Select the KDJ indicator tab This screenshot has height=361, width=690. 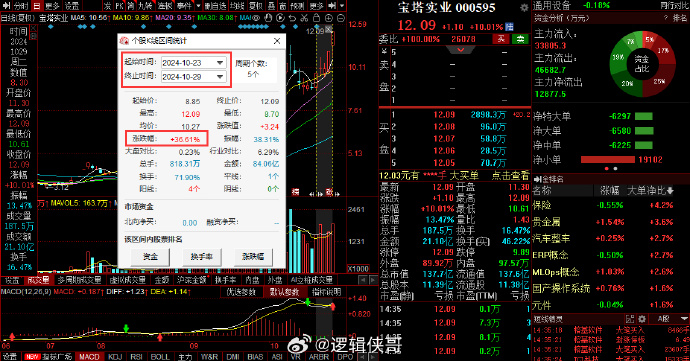pyautogui.click(x=114, y=357)
